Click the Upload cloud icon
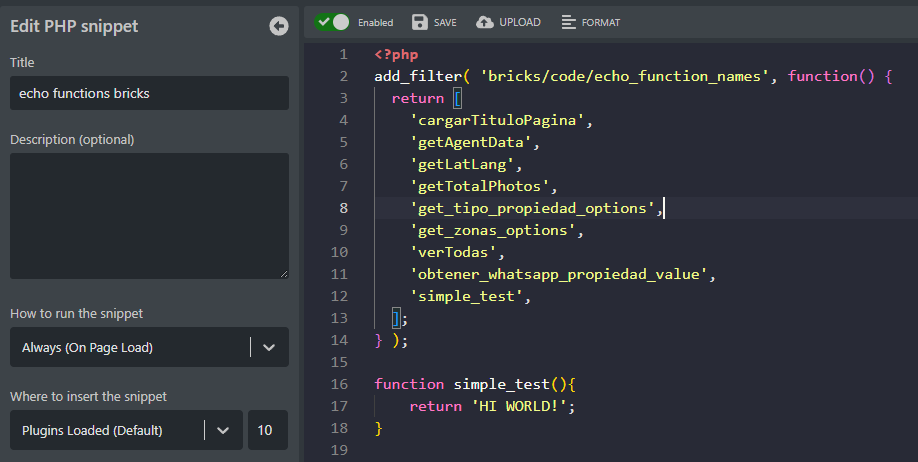 485,22
